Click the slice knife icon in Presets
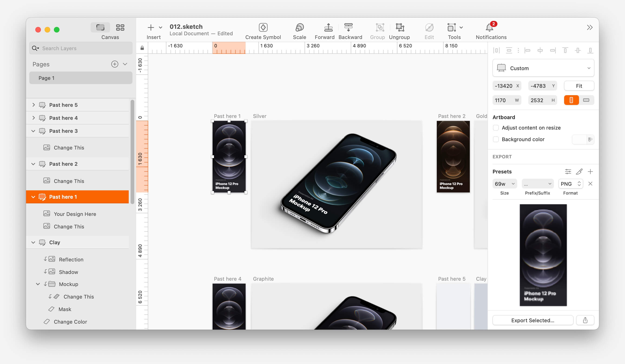625x364 pixels. click(x=579, y=172)
